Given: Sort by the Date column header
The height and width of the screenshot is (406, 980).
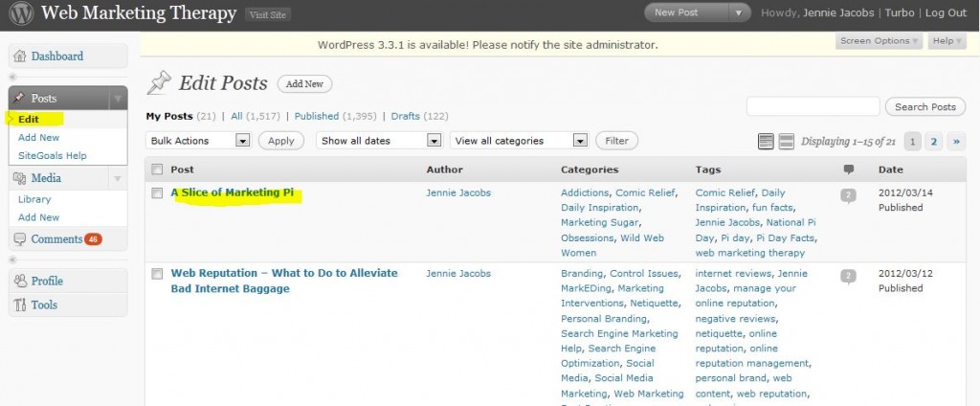Looking at the screenshot, I should (x=891, y=169).
